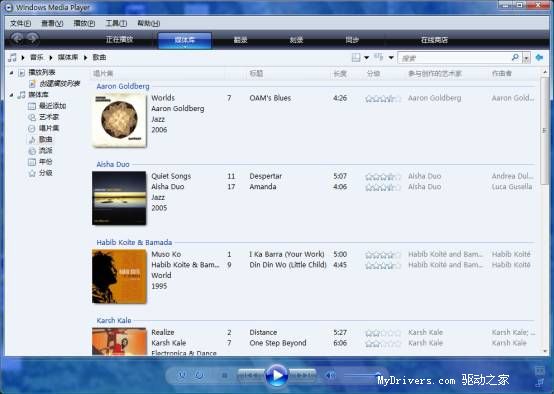Screen dimensions: 554x394
Task: Mute the volume with the speaker icon
Action: click(x=330, y=375)
